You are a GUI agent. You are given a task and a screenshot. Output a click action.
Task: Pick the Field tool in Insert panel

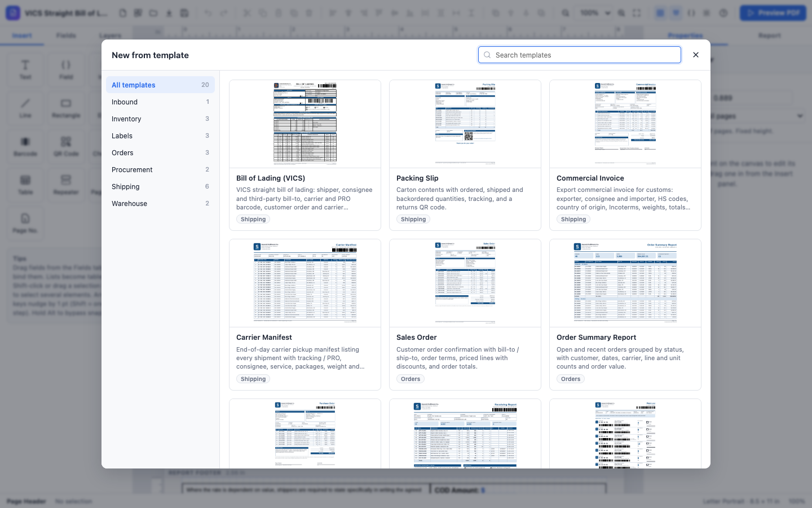66,69
